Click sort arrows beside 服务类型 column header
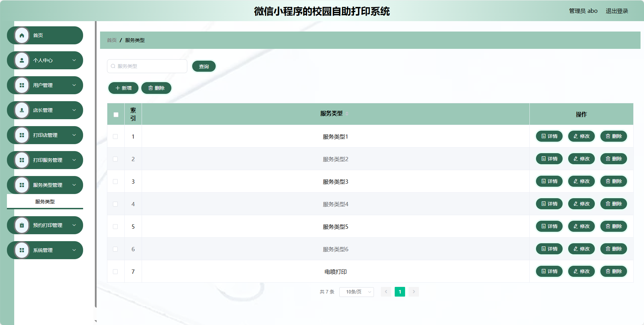The image size is (644, 325). point(347,114)
